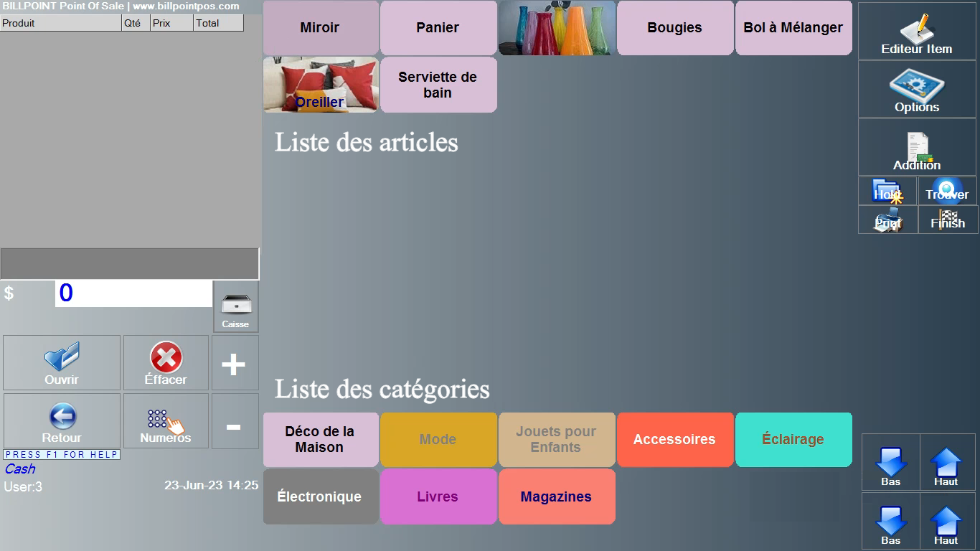Click the Print icon
The image size is (980, 551).
(887, 220)
